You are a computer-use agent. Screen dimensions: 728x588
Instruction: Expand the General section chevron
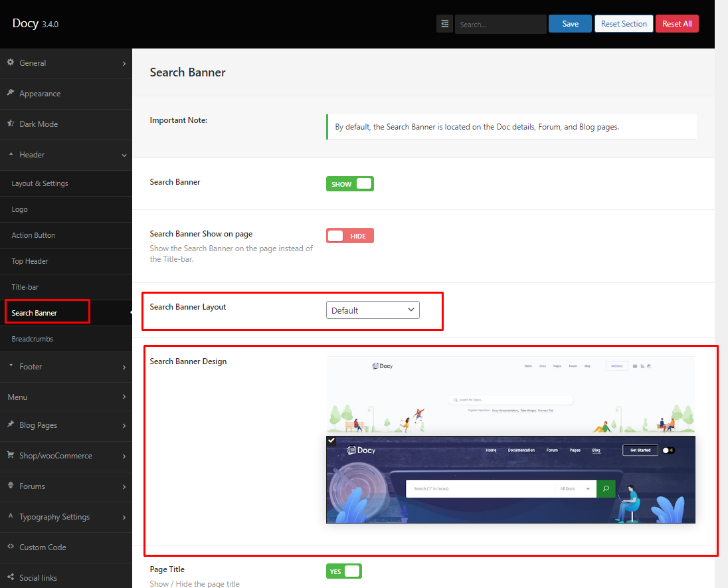[124, 64]
